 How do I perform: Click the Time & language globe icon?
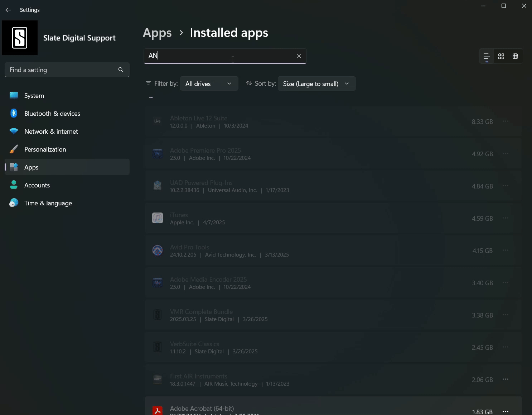click(14, 203)
